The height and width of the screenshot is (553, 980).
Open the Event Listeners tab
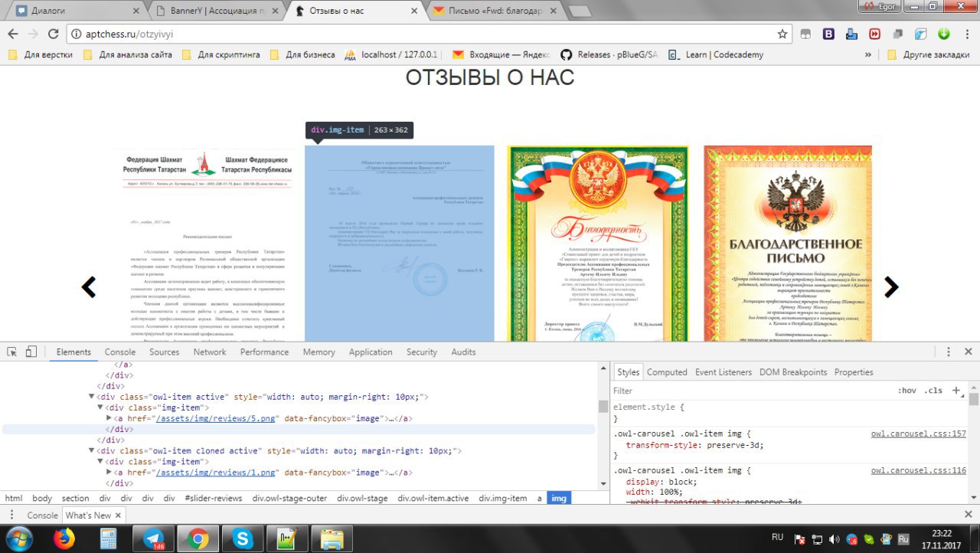724,372
